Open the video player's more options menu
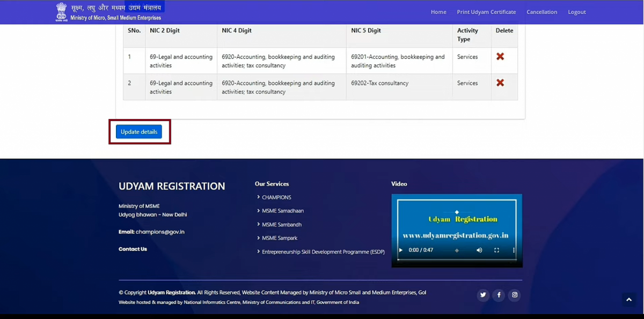The width and height of the screenshot is (644, 319). pyautogui.click(x=514, y=250)
